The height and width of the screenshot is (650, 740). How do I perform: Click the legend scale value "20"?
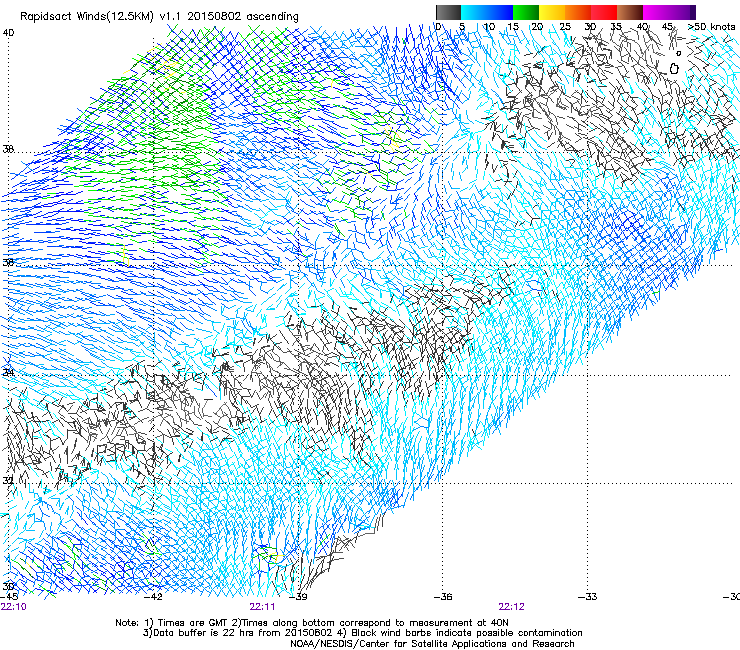point(537,27)
